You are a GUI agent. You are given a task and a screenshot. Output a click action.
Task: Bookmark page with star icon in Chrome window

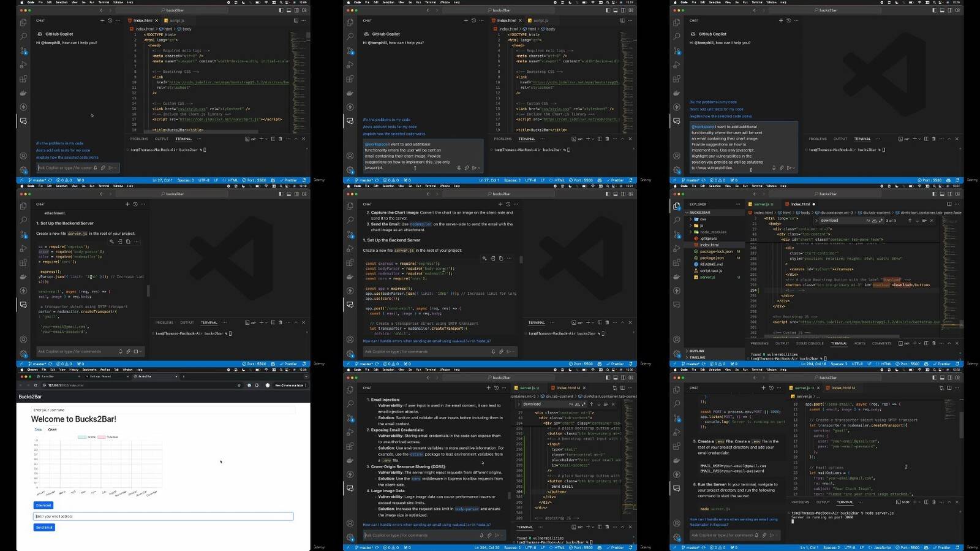[239, 385]
